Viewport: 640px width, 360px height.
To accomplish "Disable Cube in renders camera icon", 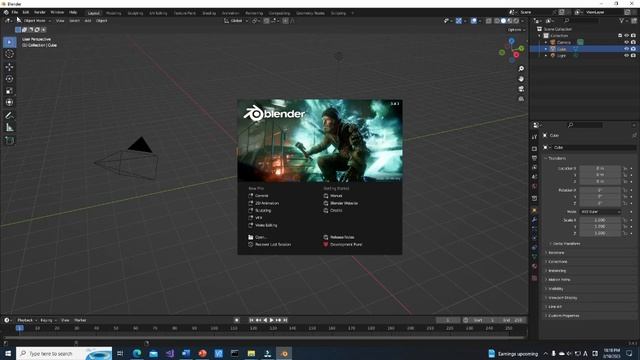I will [633, 49].
